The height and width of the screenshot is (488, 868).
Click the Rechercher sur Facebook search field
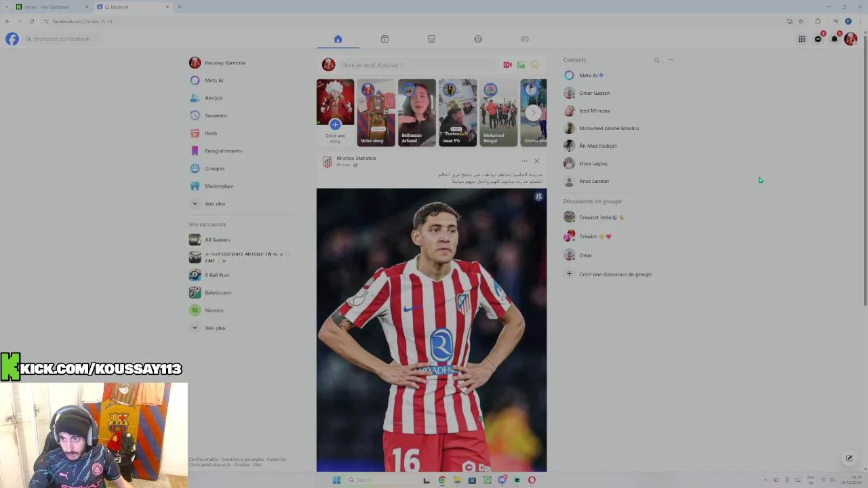point(61,39)
